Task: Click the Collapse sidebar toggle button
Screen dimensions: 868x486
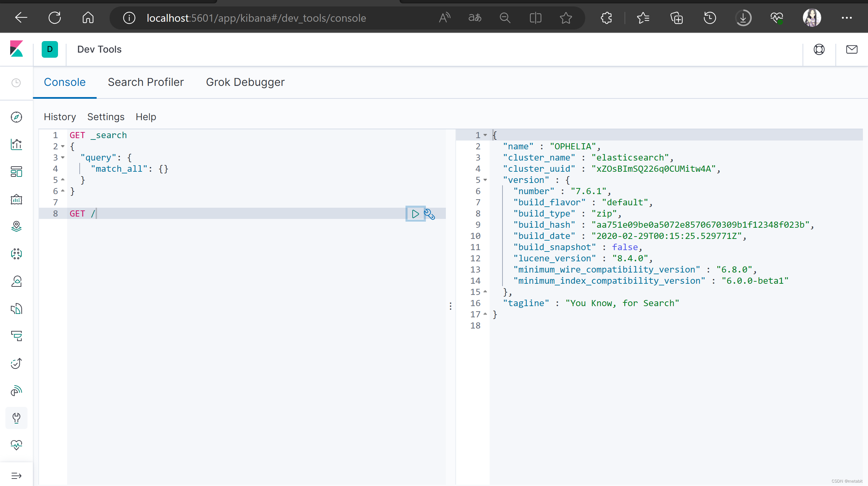Action: 16,475
